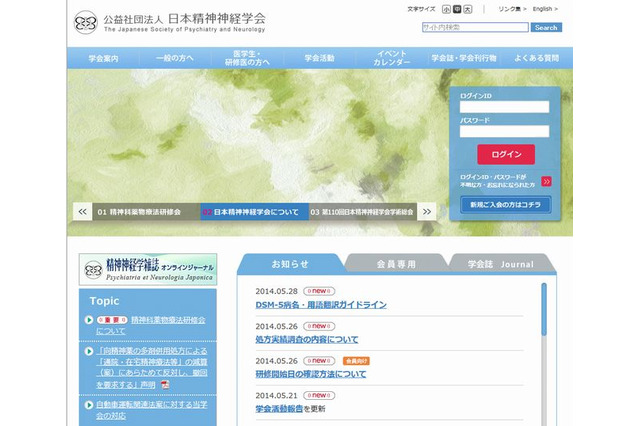The image size is (640, 426).
Task: Click the Topic heading
Action: [x=104, y=301]
